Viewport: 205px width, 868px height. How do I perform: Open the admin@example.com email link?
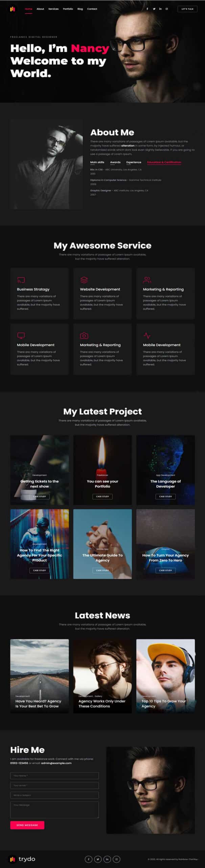(x=56, y=763)
